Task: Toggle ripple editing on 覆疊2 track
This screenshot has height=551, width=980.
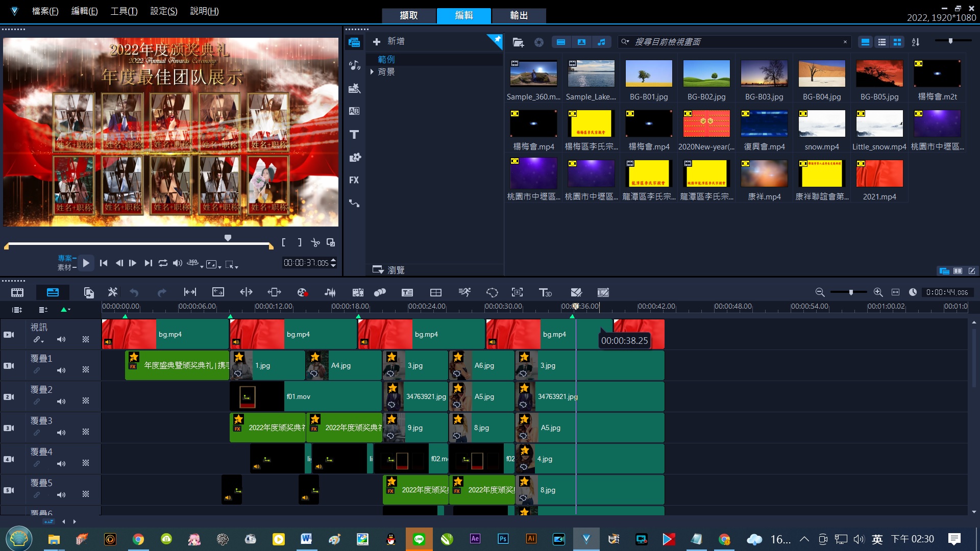Action: [x=37, y=402]
